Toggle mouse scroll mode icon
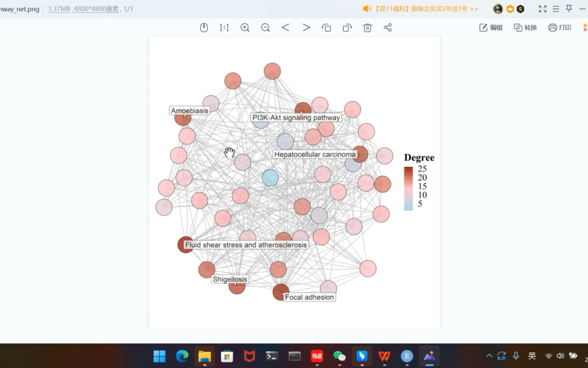The width and height of the screenshot is (588, 368). [x=204, y=28]
